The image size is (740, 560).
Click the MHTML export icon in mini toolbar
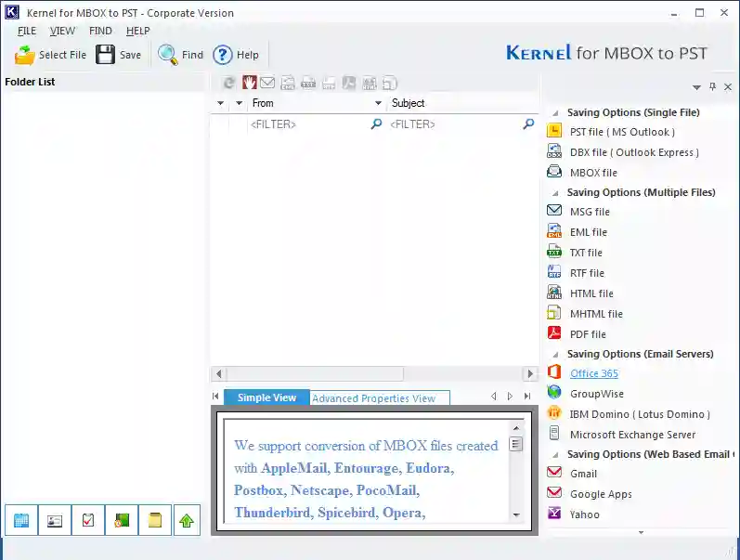coord(389,83)
